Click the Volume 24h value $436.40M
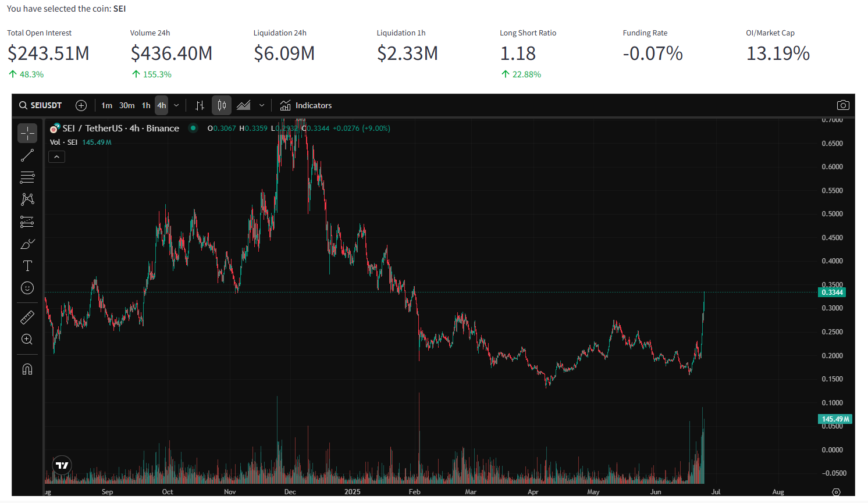868x503 pixels. click(172, 53)
